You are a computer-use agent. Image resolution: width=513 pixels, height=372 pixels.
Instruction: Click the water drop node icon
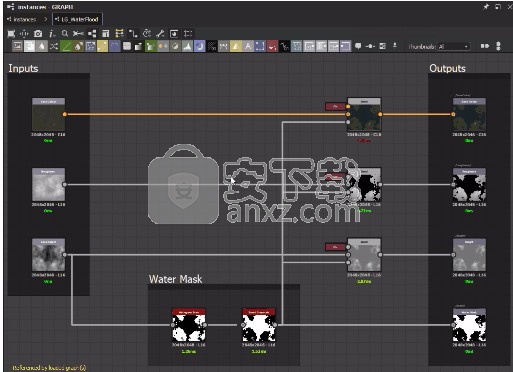pos(41,46)
